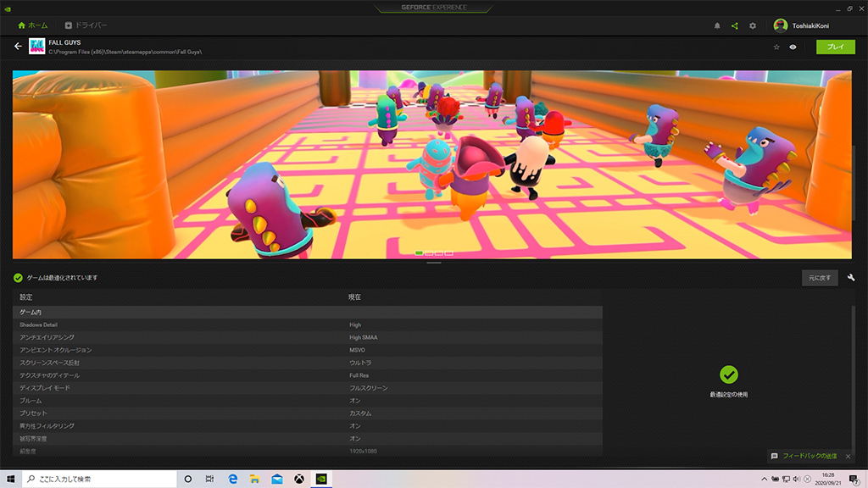The image size is (868, 488).
Task: Open Cortana circle on taskbar
Action: coord(187,480)
